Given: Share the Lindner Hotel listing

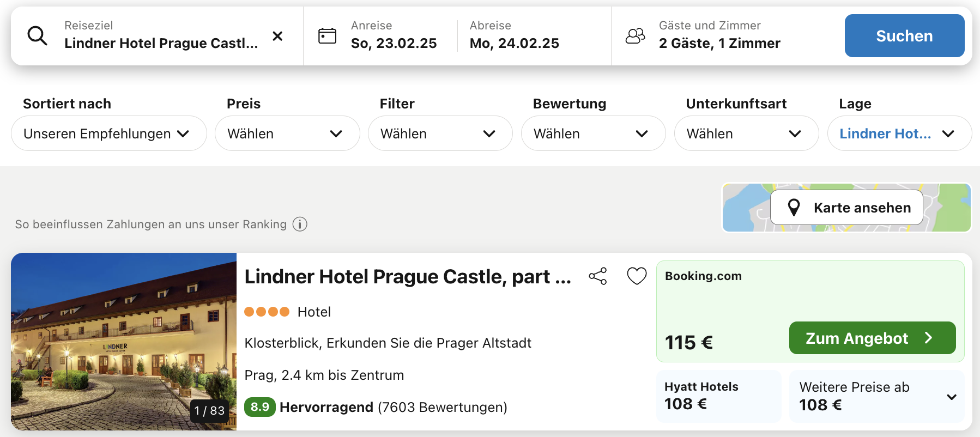Looking at the screenshot, I should 598,276.
